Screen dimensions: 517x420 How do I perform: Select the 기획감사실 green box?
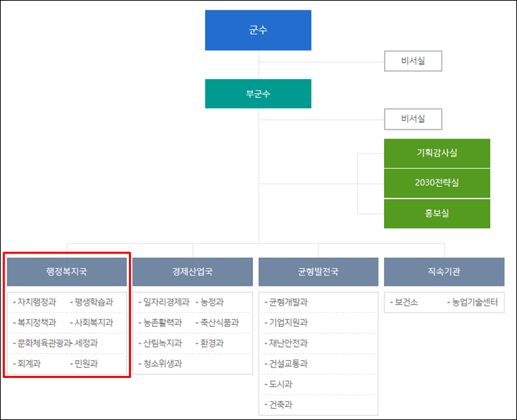click(437, 153)
